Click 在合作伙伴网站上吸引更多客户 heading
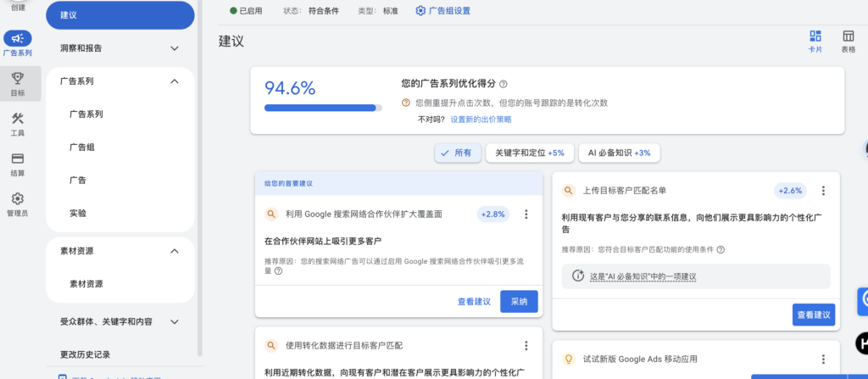 click(x=323, y=241)
